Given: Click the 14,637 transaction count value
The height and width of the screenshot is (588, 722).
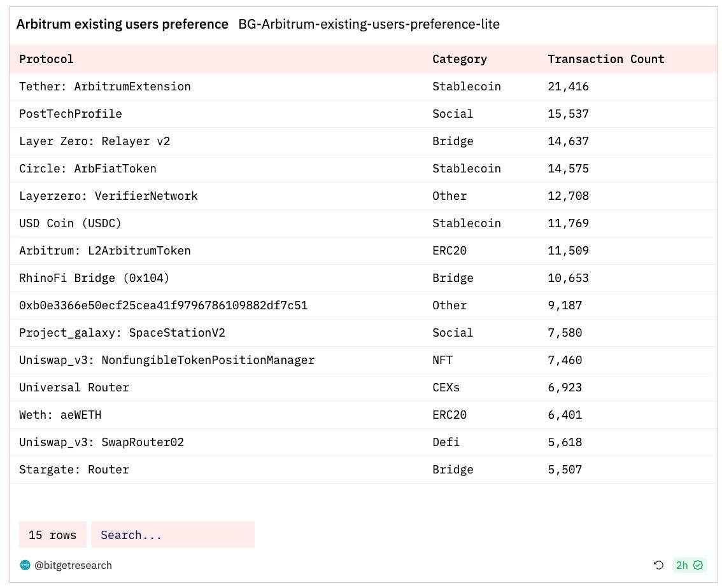Looking at the screenshot, I should pyautogui.click(x=568, y=141).
